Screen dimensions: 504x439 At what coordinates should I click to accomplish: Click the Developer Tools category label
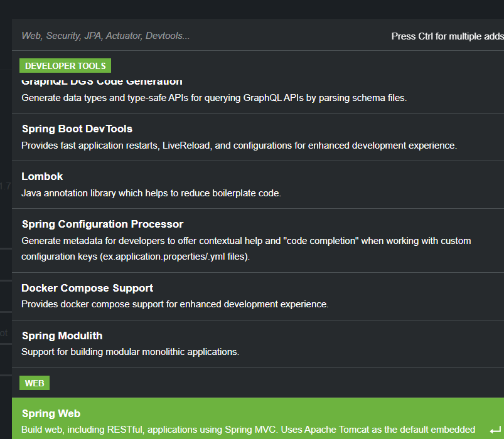point(65,66)
